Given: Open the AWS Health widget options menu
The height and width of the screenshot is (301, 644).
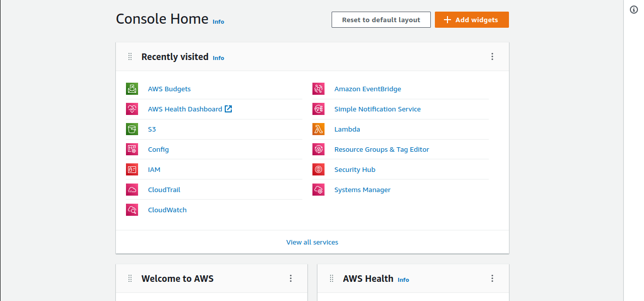Looking at the screenshot, I should point(492,278).
